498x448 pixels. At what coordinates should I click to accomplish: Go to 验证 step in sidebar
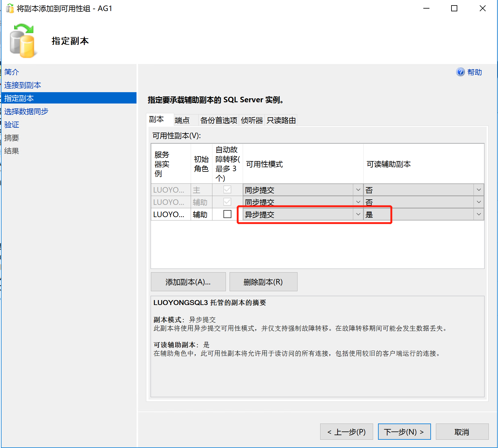[12, 125]
